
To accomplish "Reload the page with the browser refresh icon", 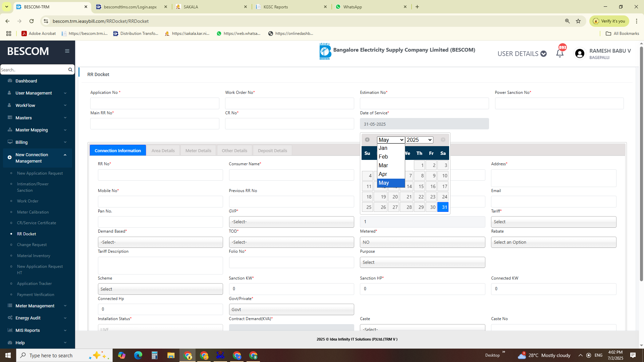I will (32, 21).
